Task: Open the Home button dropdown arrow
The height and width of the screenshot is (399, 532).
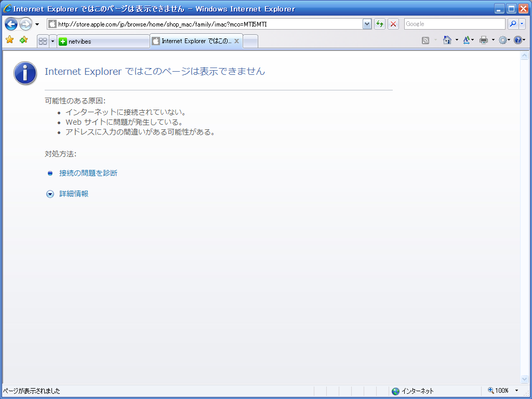Action: tap(457, 41)
